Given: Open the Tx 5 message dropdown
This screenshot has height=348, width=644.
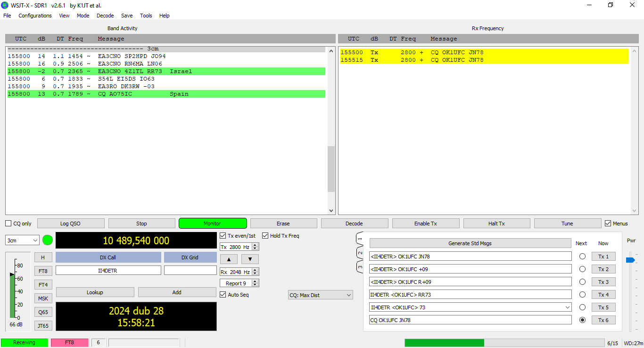Looking at the screenshot, I should [567, 307].
